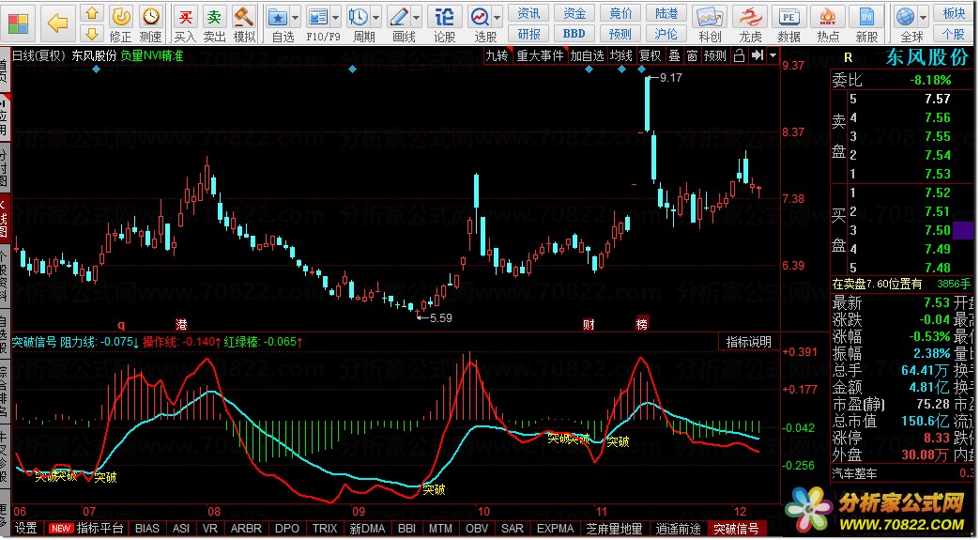980x540 pixels.
Task: Open the 新股 IPO icon
Action: coord(866,17)
